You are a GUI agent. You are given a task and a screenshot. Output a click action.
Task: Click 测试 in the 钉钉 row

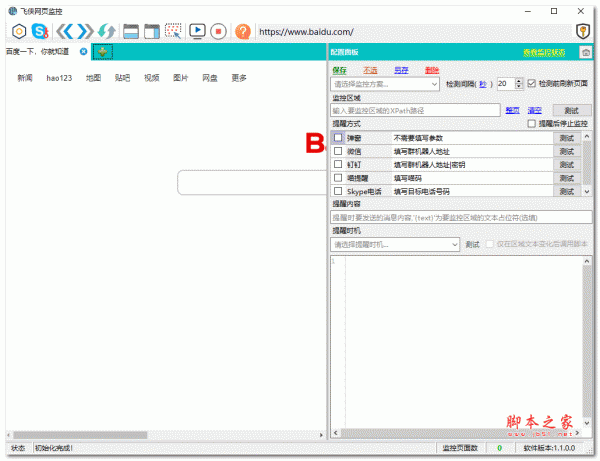pos(567,165)
